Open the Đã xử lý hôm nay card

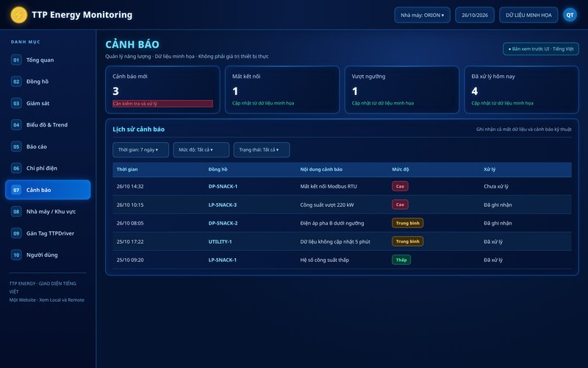[522, 90]
